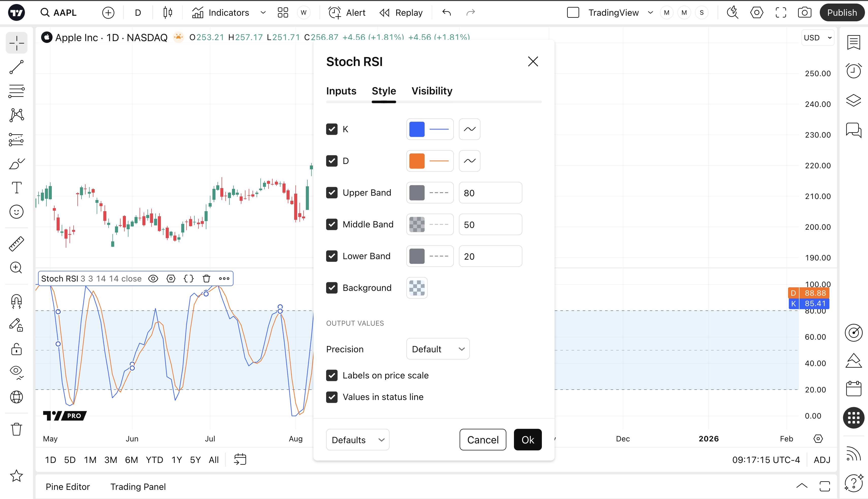Open the USD currency dropdown
This screenshot has width=868, height=499.
[x=817, y=38]
